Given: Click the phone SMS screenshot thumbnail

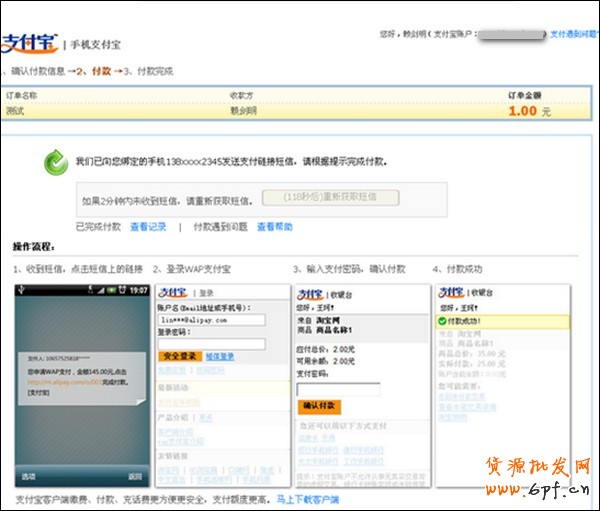Looking at the screenshot, I should tap(80, 385).
